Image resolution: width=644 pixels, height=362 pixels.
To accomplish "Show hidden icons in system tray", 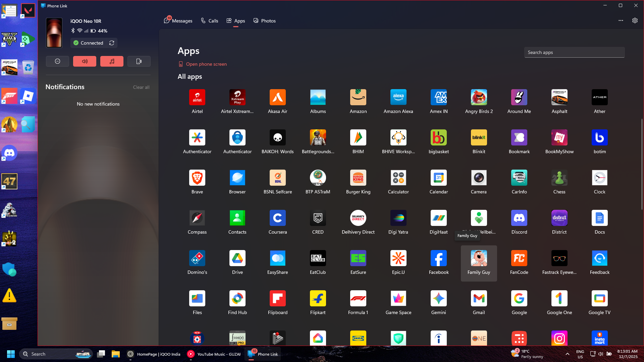I will (x=567, y=354).
